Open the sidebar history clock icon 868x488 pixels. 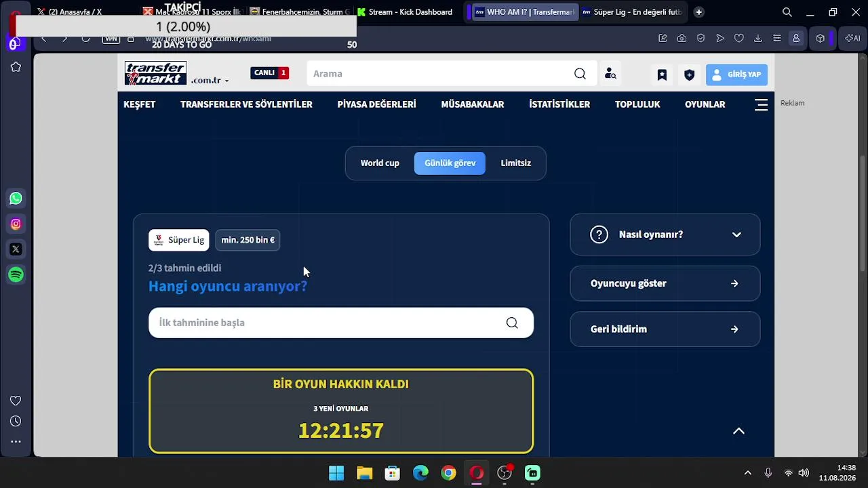(16, 422)
